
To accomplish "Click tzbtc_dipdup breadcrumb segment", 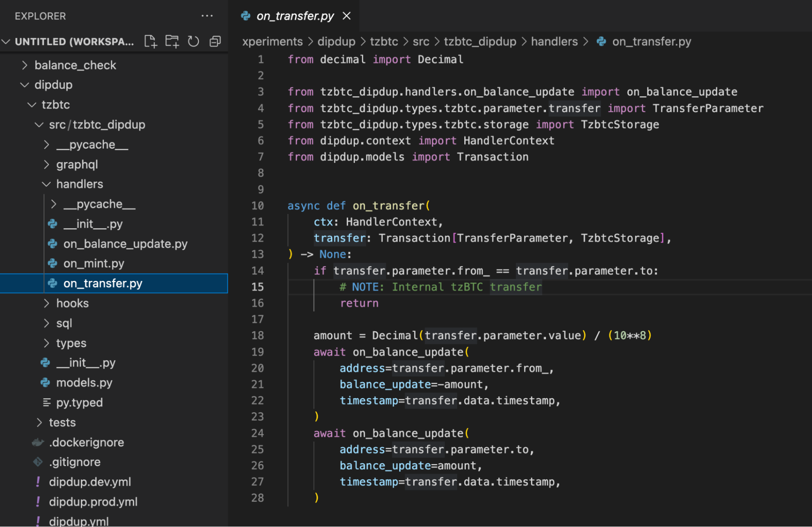I will point(480,41).
